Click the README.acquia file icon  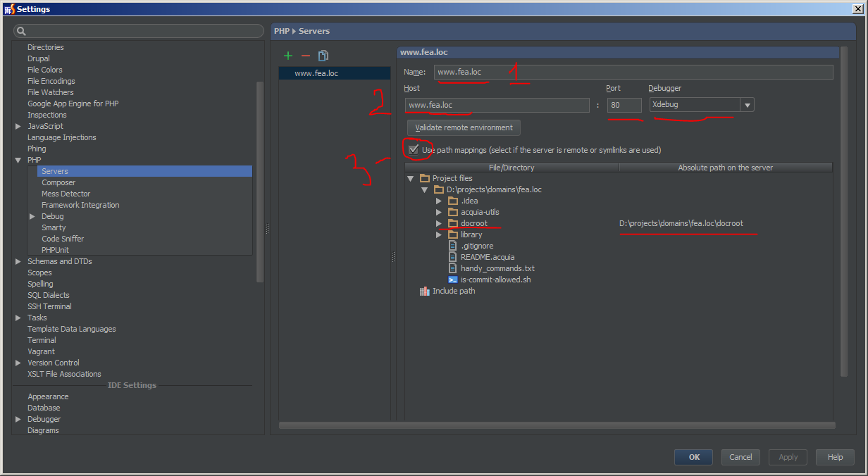453,257
